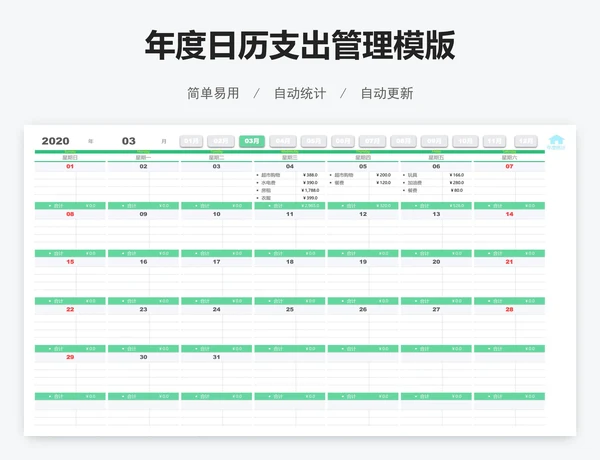The width and height of the screenshot is (600, 460).
Task: Click the 星期四 weekday header
Action: coord(363,157)
